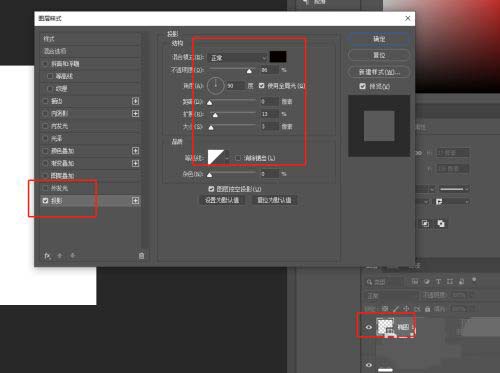500x373 pixels.
Task: Click the move effect up arrow icon
Action: pos(60,256)
